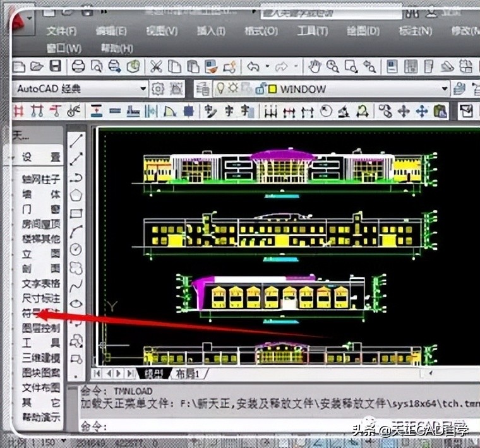Open the 文字表格 sidebar entry
The width and height of the screenshot is (480, 448).
(40, 283)
